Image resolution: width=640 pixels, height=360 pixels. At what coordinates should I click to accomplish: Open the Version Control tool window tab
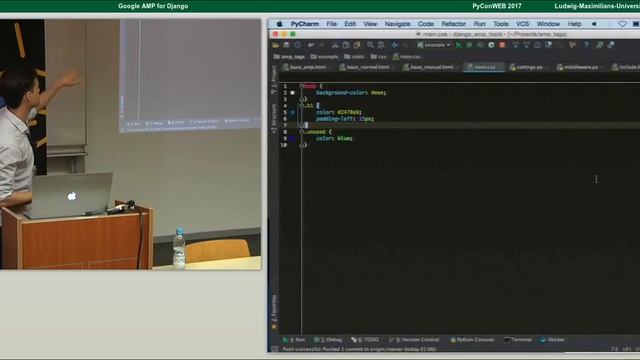414,340
